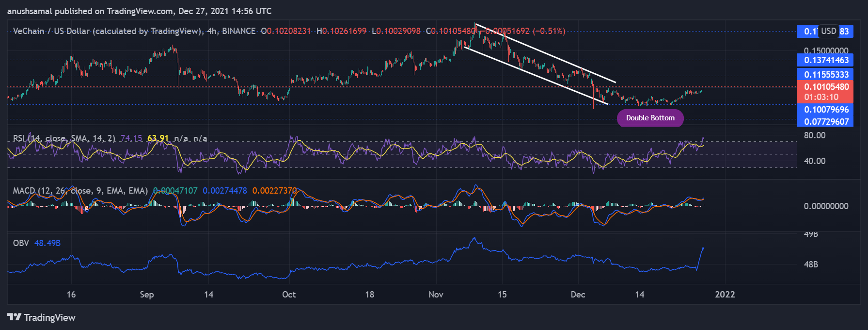Viewport: 868px width, 330px height.
Task: Open the RSI indicator legend
Action: (x=63, y=138)
